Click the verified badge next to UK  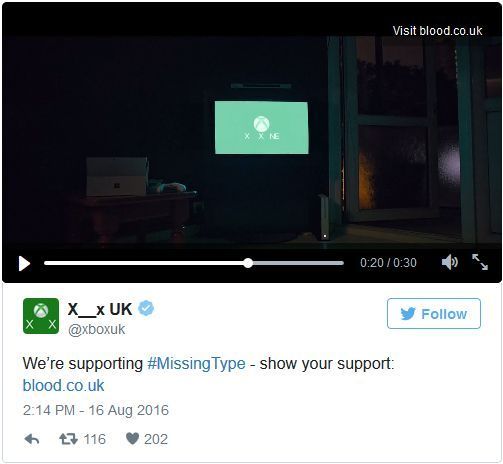click(x=146, y=308)
